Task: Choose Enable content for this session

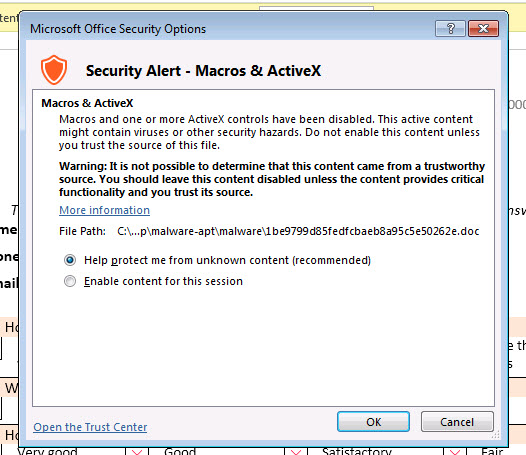Action: point(70,281)
